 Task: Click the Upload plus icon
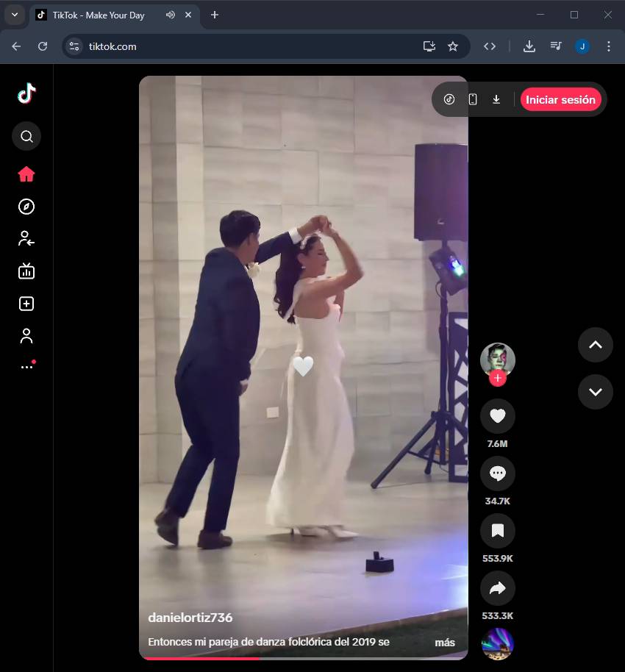point(26,304)
